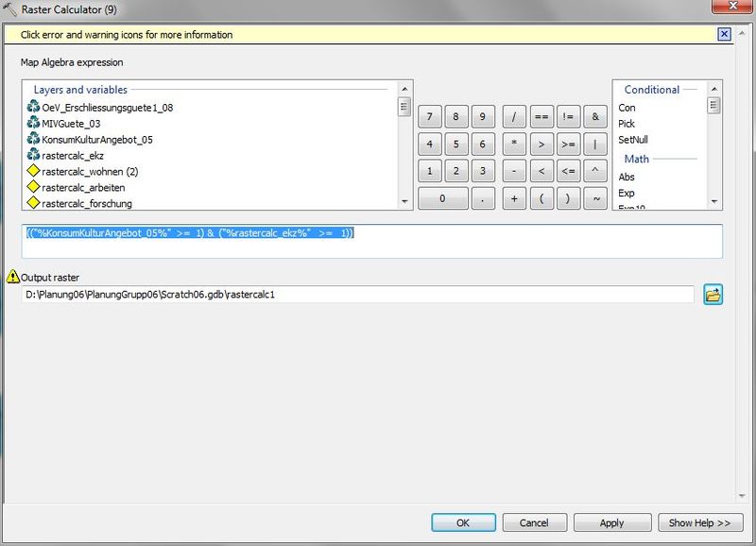Pick the rastercalc_wohnen (2) variable
756x546 pixels.
click(91, 172)
